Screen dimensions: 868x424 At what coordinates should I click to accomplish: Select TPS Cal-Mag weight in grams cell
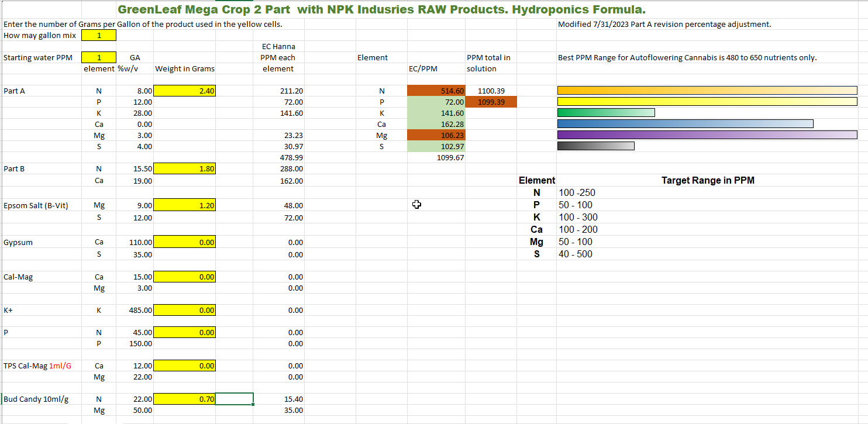click(185, 366)
